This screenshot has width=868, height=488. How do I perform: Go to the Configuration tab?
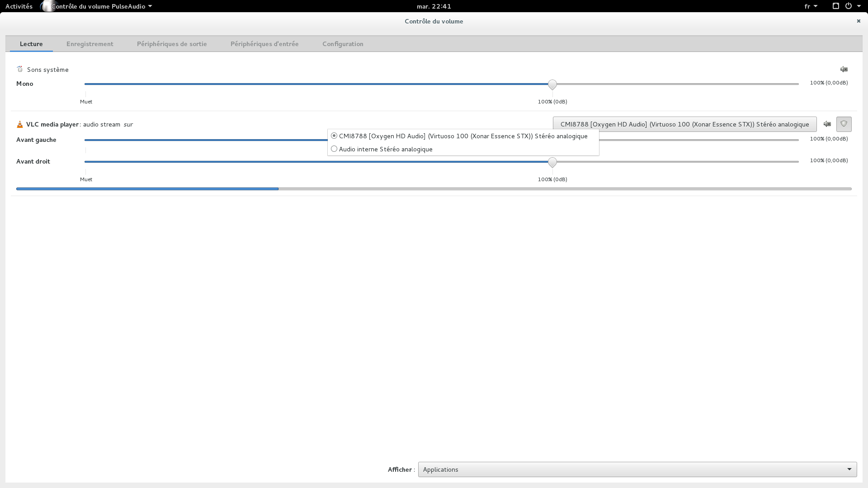tap(343, 44)
